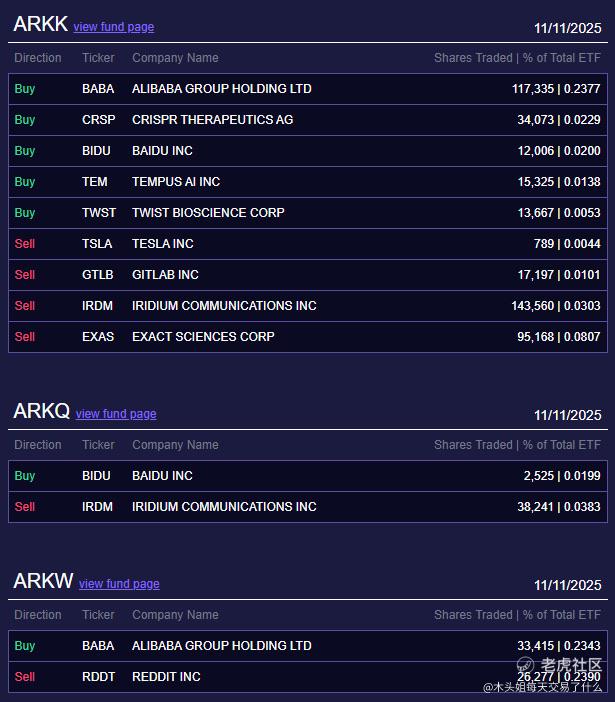615x702 pixels.
Task: Click the BABA buy row under ARKW
Action: tap(308, 646)
